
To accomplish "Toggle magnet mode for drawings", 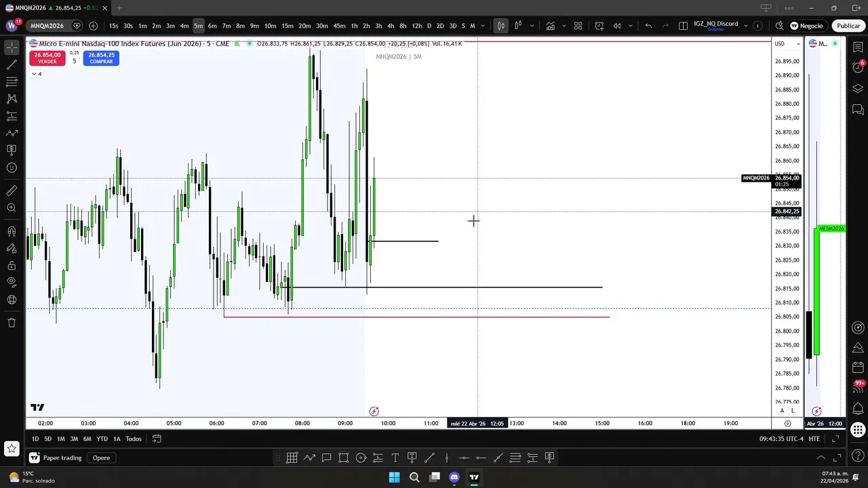I will (x=12, y=232).
